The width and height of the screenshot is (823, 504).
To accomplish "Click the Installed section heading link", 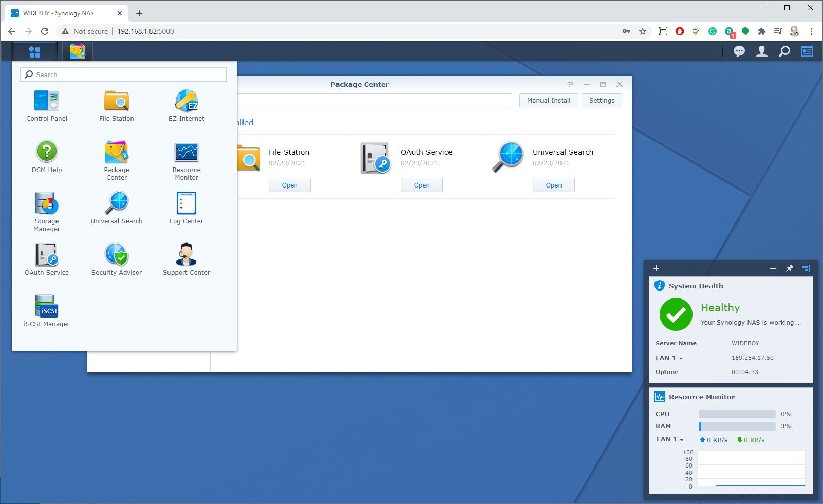I will pyautogui.click(x=245, y=122).
